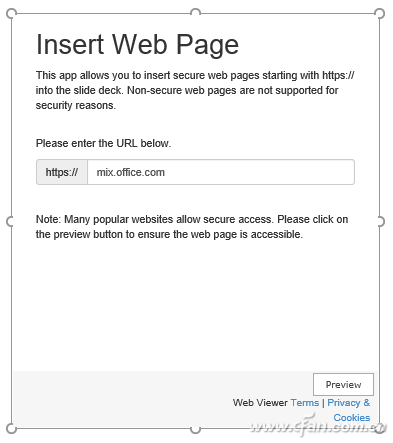Screen dimensions: 393x443
Task: Open the Privacy & Cookies link
Action: point(349,410)
